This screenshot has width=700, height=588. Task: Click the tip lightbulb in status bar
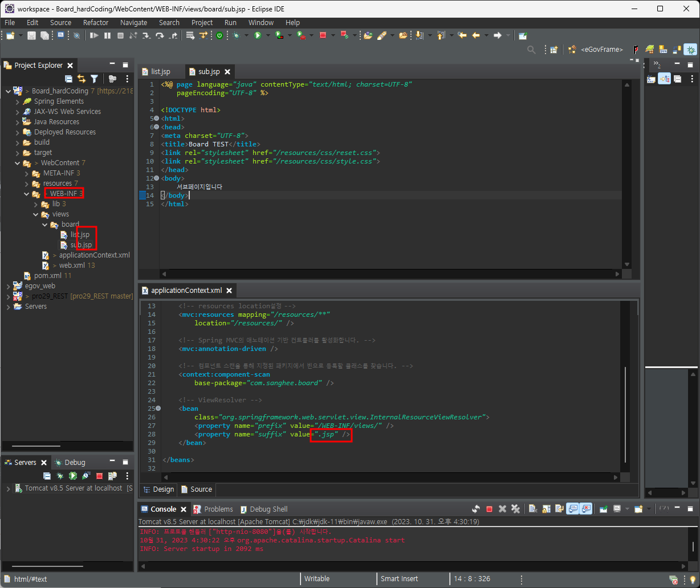(693, 579)
